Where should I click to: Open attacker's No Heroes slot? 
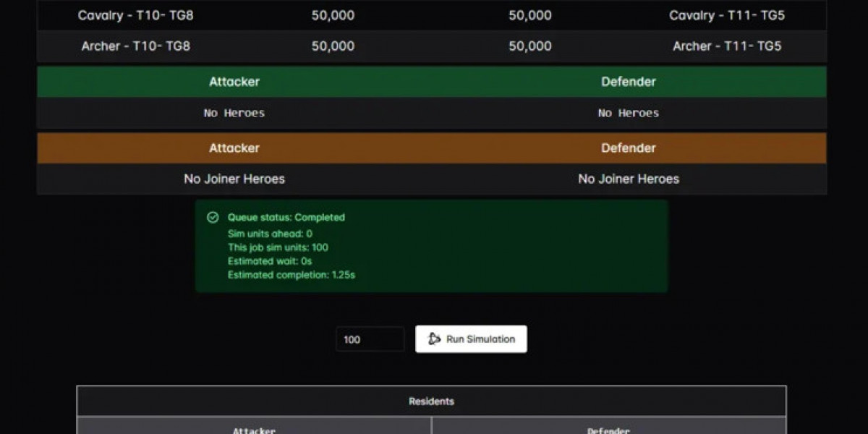click(234, 113)
